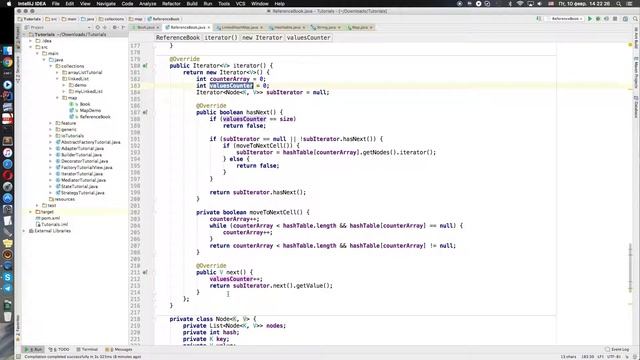
Task: Open the VCS menu
Action: tap(240, 4)
